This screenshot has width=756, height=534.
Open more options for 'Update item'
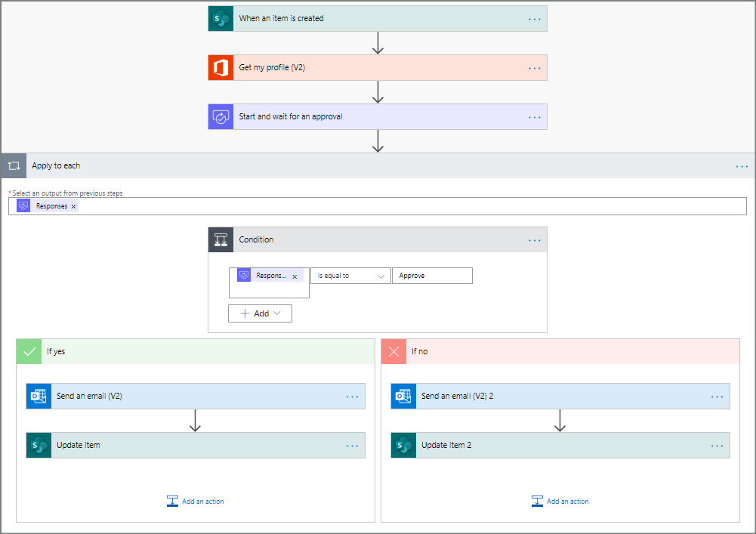tap(352, 446)
